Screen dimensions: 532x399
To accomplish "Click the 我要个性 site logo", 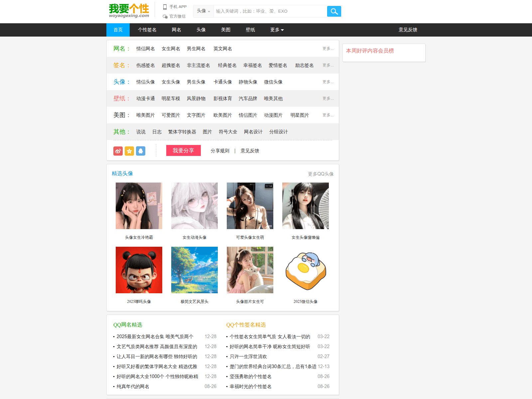I will click(x=129, y=11).
